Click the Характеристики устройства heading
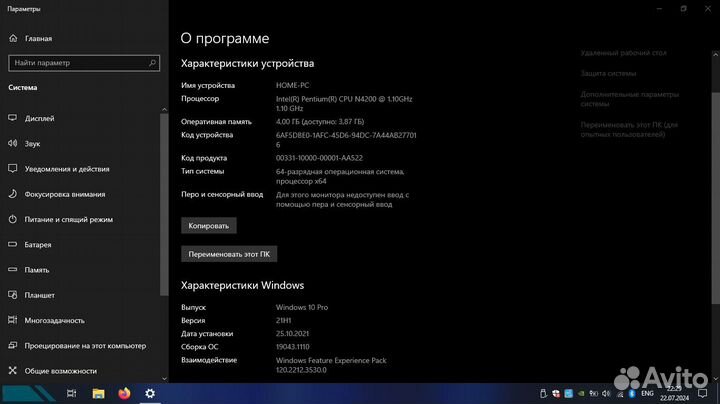720x404 pixels. click(248, 63)
